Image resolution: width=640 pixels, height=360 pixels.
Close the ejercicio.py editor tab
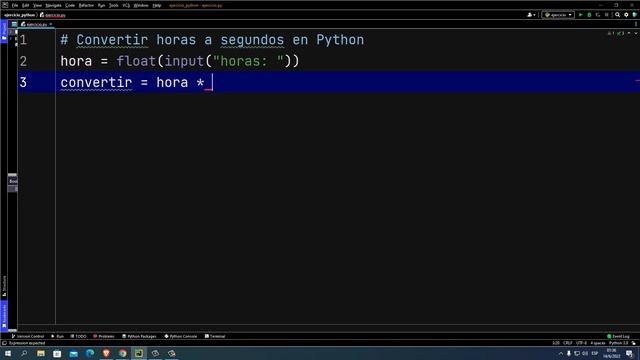(x=51, y=24)
